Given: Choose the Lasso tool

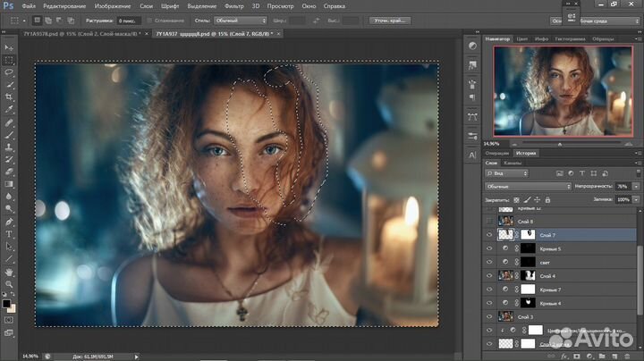Looking at the screenshot, I should tap(9, 71).
